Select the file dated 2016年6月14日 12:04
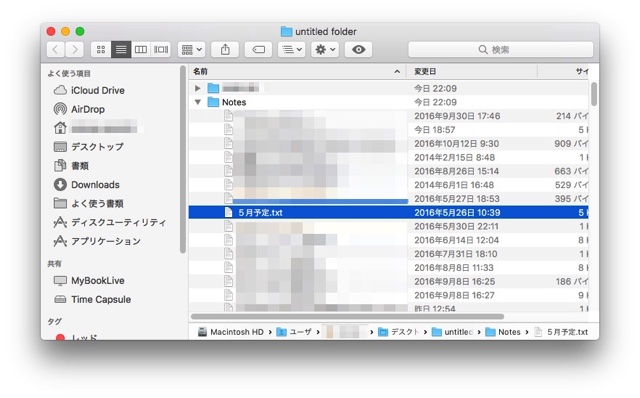The height and width of the screenshot is (398, 640). [x=389, y=240]
